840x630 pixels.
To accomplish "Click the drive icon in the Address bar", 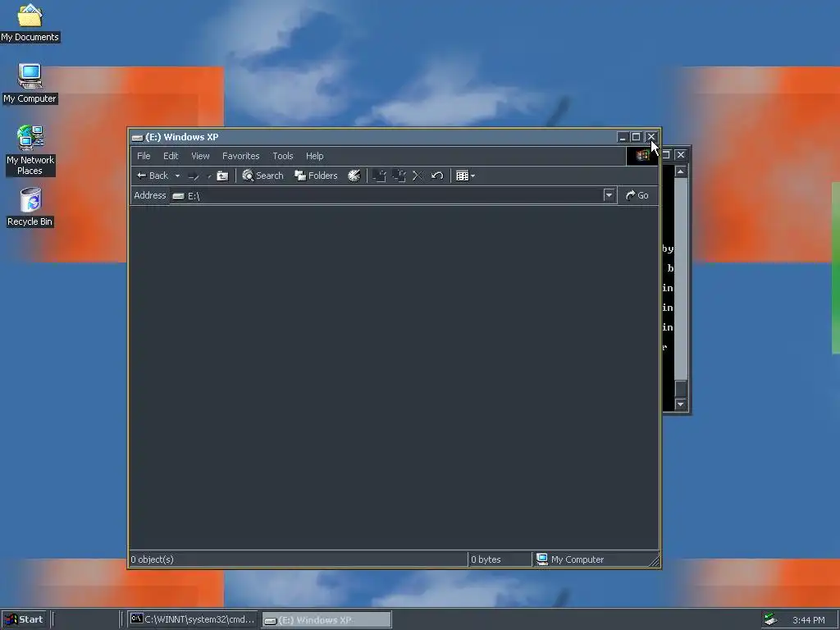I will tap(178, 196).
